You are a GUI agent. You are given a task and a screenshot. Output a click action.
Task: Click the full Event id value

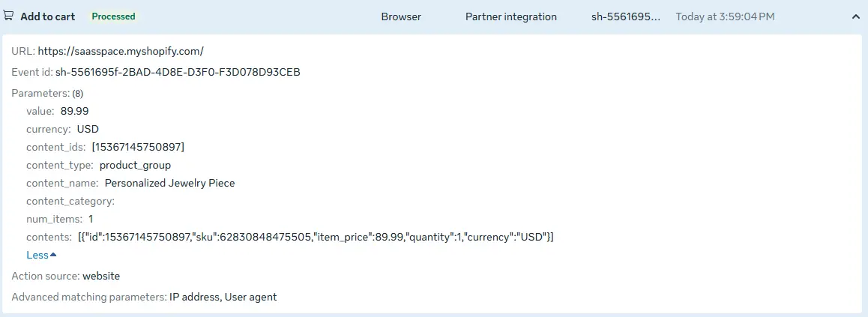(x=178, y=72)
